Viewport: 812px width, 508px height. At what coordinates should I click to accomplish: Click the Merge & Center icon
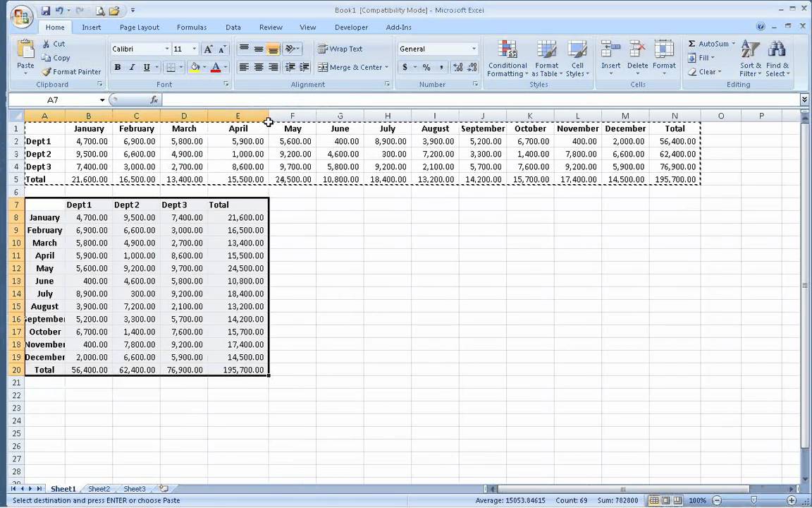(323, 68)
